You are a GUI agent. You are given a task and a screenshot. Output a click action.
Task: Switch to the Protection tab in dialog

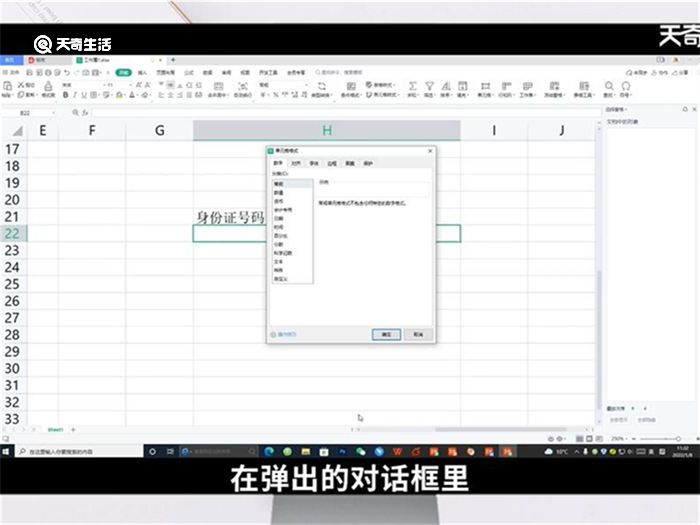click(x=367, y=163)
